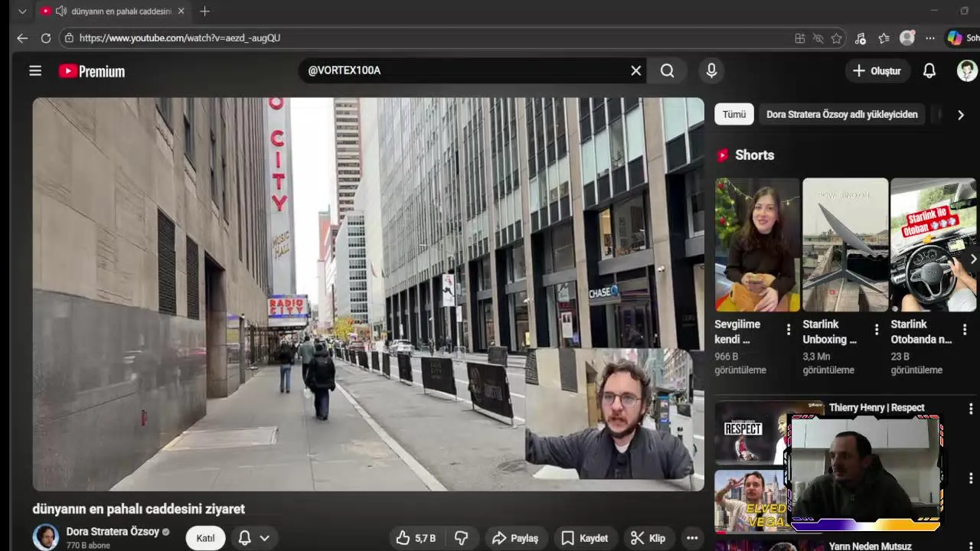Image resolution: width=980 pixels, height=551 pixels.
Task: Open options menu for Sevgilime kendi short
Action: pos(789,330)
